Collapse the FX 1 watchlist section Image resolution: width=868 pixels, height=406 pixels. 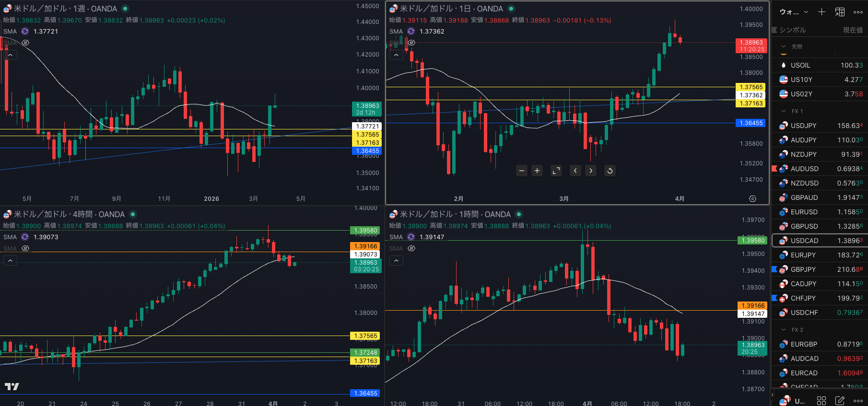(x=784, y=111)
